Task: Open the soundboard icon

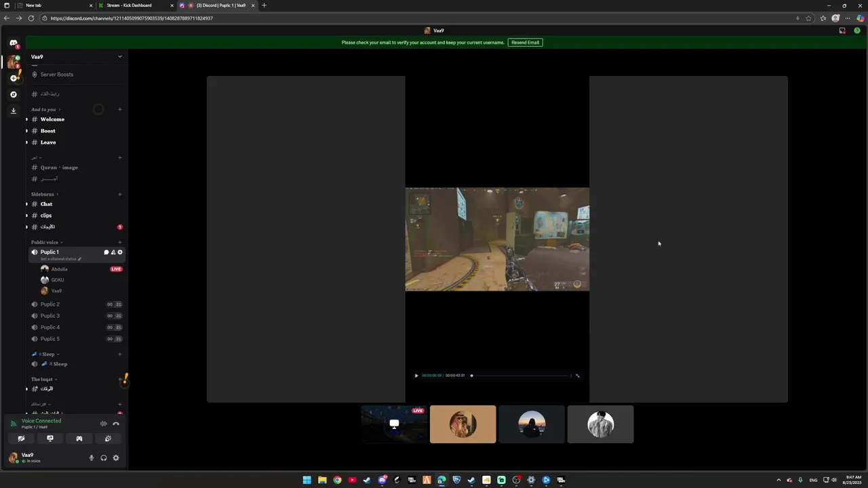Action: 108,439
